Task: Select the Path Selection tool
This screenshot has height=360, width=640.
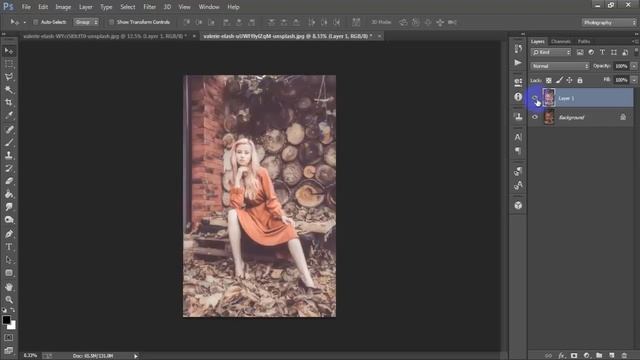Action: [9, 260]
